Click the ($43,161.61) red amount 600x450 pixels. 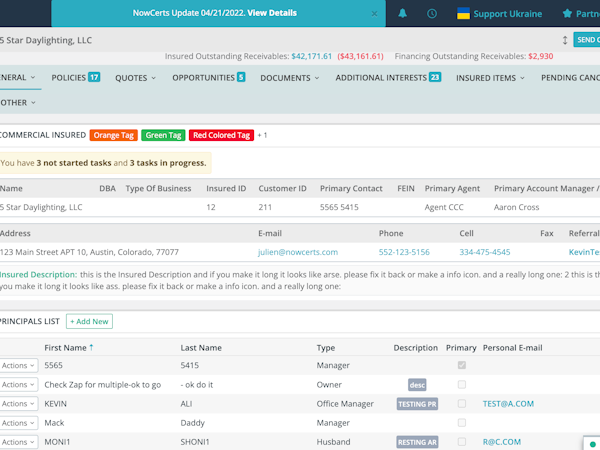coord(360,56)
